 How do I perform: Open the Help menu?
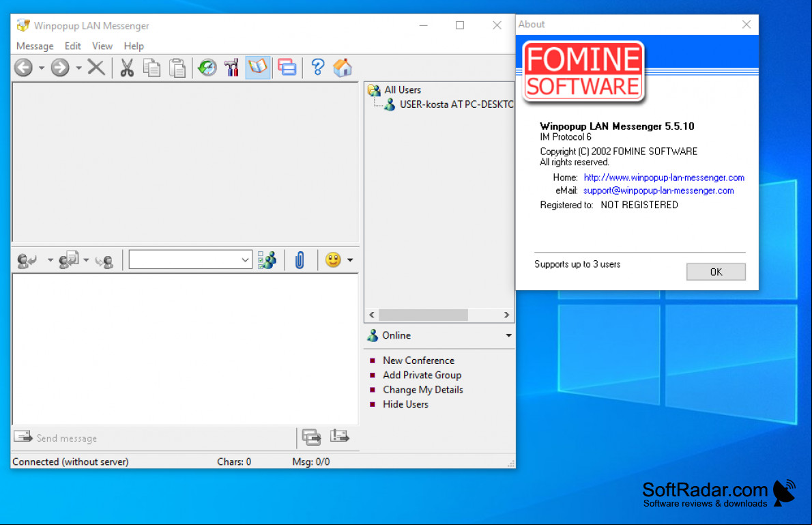point(134,46)
